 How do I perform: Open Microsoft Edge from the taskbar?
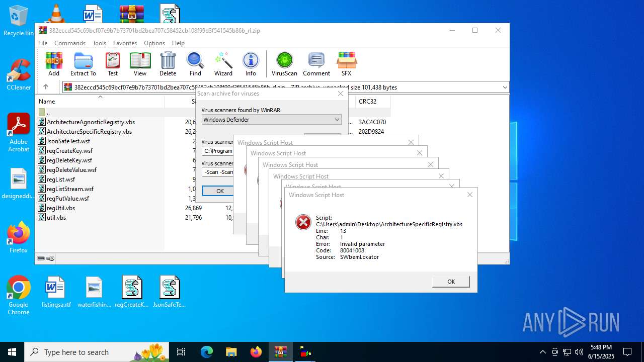(207, 352)
